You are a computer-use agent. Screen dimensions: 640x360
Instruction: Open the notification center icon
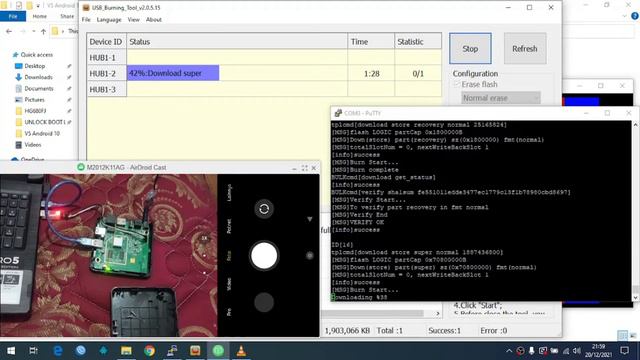click(x=624, y=351)
